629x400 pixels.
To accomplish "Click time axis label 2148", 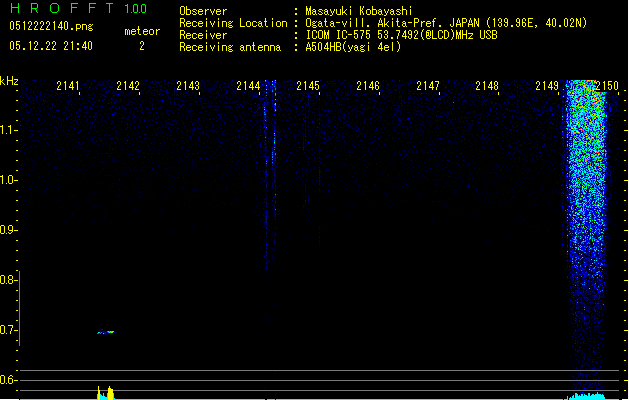I will 487,86.
